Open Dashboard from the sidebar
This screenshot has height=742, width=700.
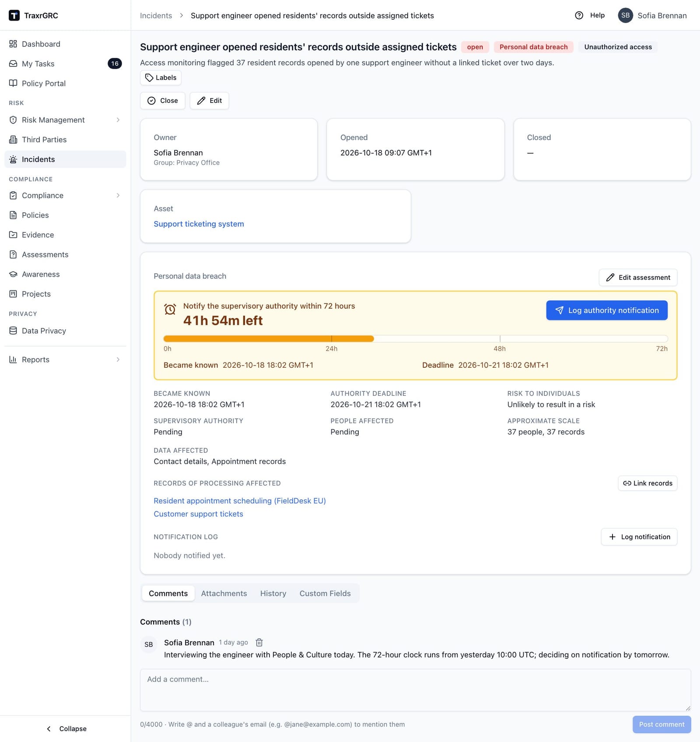point(65,44)
